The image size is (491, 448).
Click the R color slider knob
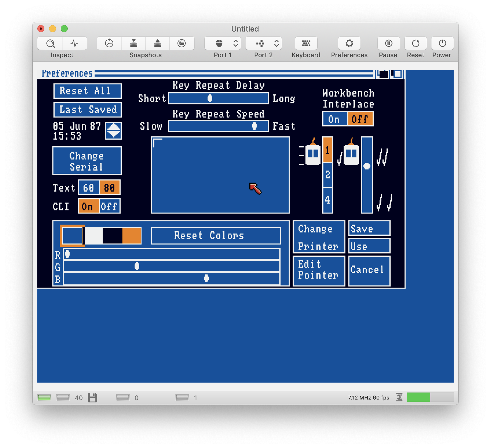(67, 254)
